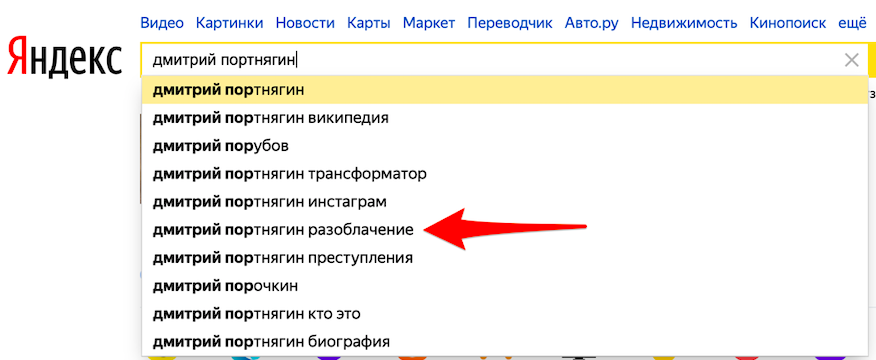The height and width of the screenshot is (360, 876).
Task: Choose suggestion "дмитрий порочкин"
Action: pos(504,286)
